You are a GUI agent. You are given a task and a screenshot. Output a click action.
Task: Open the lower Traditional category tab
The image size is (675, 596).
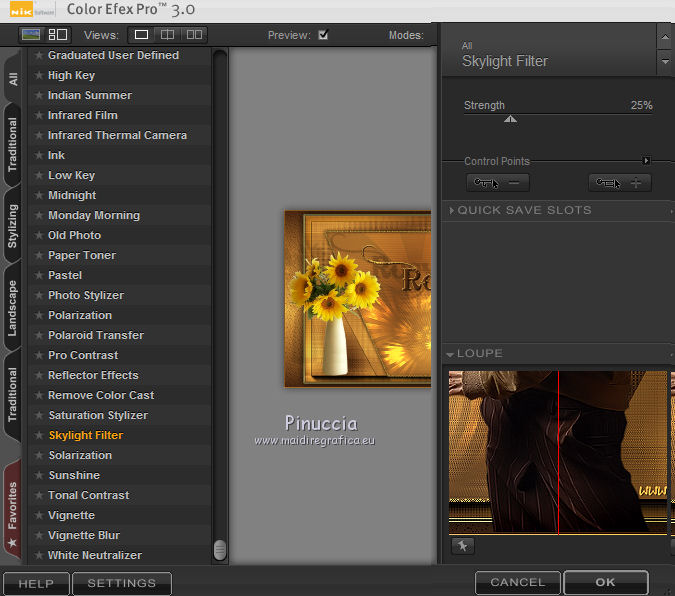pos(13,394)
